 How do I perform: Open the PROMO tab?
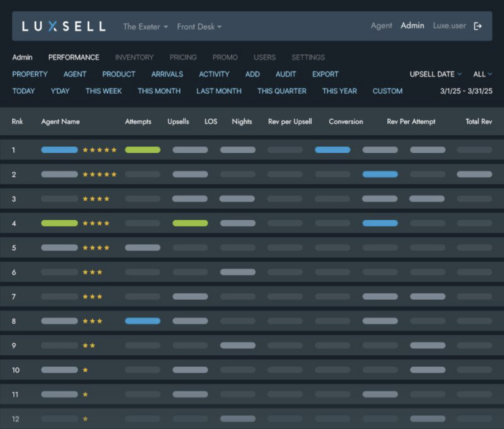pos(225,57)
